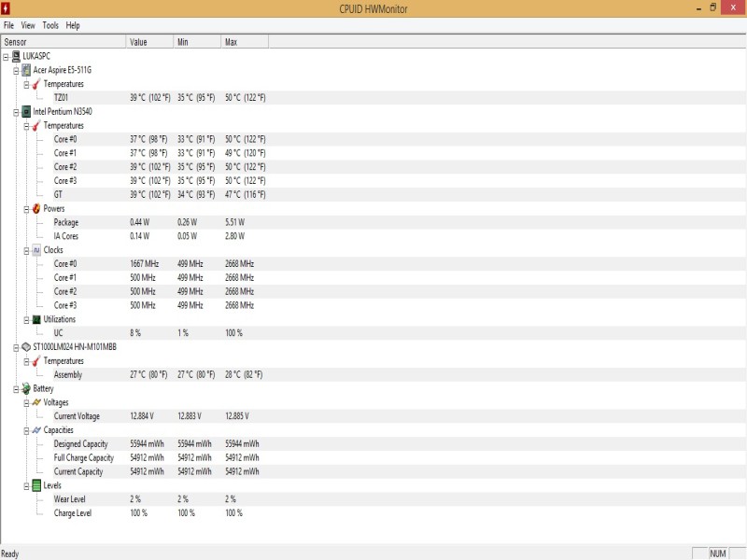Screen dimensions: 747x560
Task: Click the Acer Aspire motherboard icon
Action: (26, 70)
